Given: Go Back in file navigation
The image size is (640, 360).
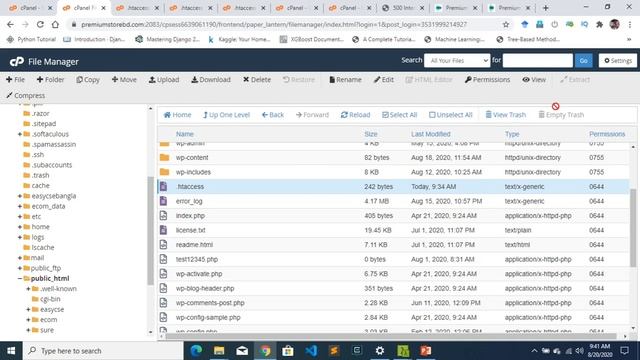Looking at the screenshot, I should coord(273,115).
